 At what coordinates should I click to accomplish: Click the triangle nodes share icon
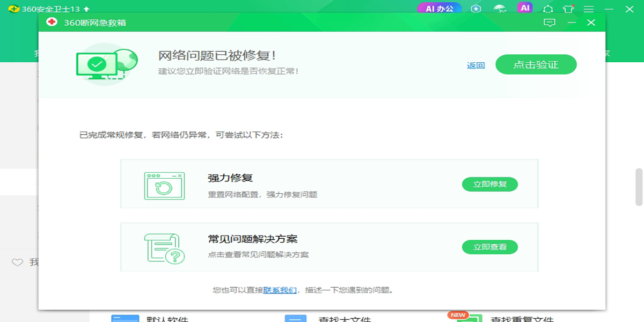(x=548, y=9)
